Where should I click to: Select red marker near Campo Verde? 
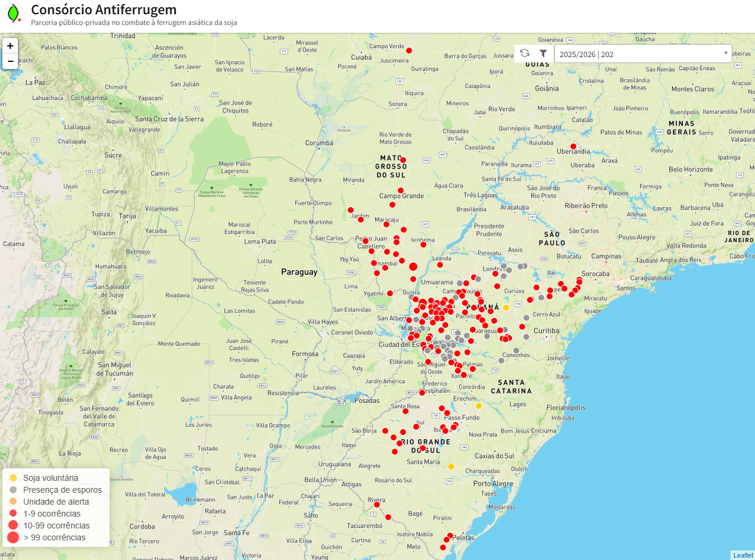pyautogui.click(x=409, y=51)
